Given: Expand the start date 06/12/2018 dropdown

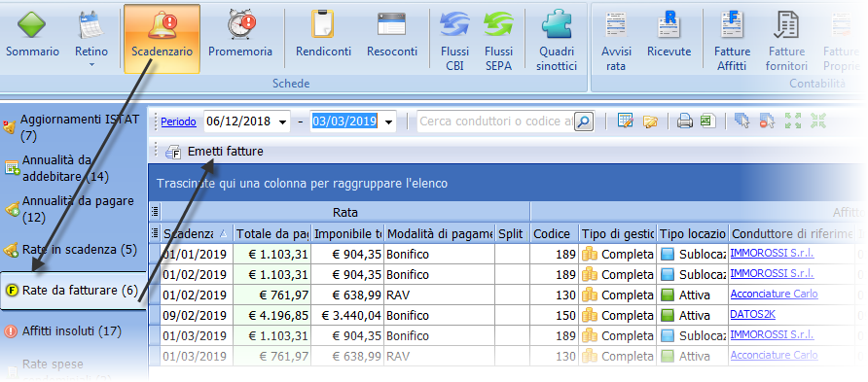Looking at the screenshot, I should tap(283, 122).
